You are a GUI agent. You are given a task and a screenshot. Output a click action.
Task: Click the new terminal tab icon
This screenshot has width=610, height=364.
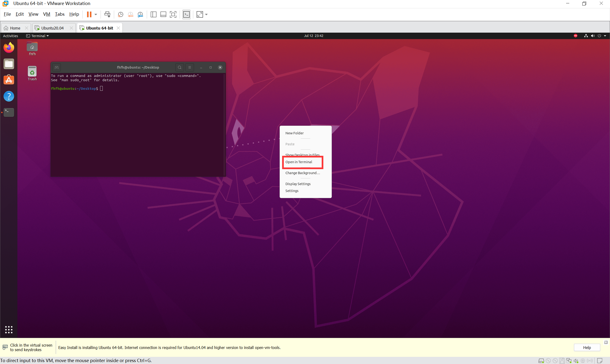coord(57,67)
